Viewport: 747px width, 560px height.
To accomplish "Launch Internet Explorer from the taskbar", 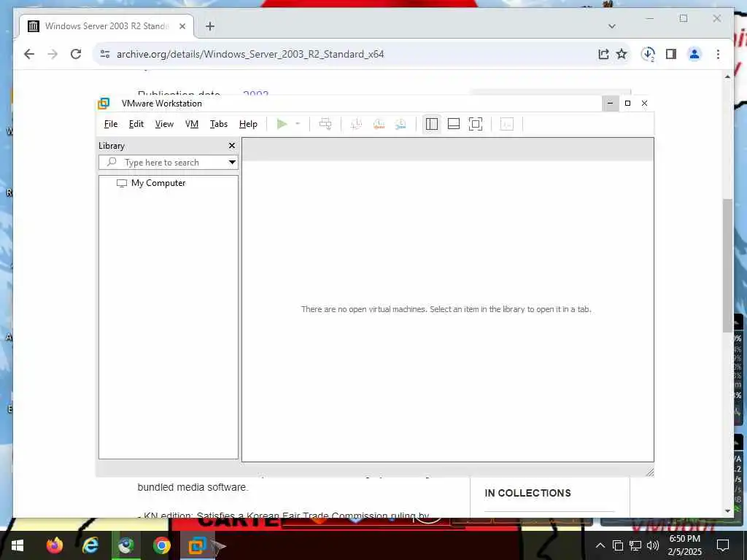I will point(90,545).
